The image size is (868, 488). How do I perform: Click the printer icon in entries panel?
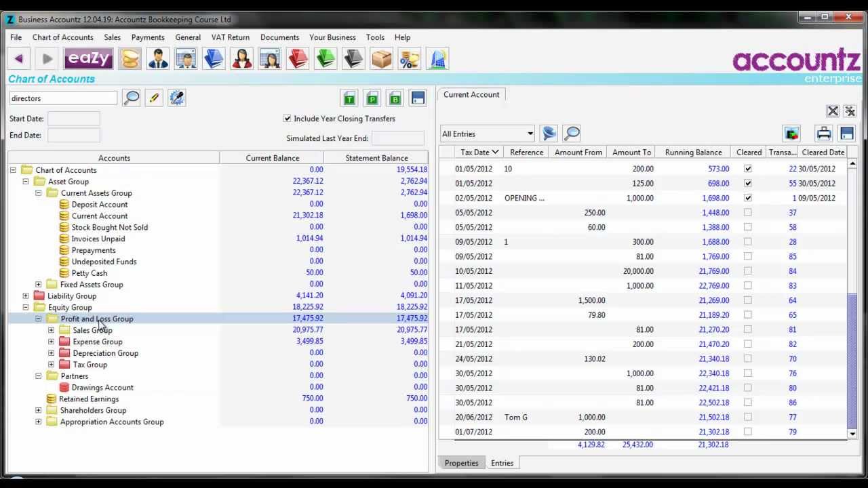tap(824, 134)
